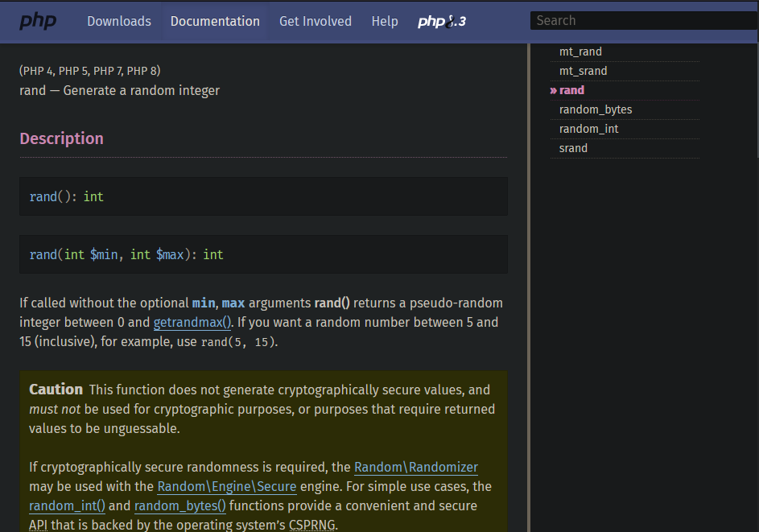Click the Help navigation link
The image size is (759, 532).
pos(385,22)
